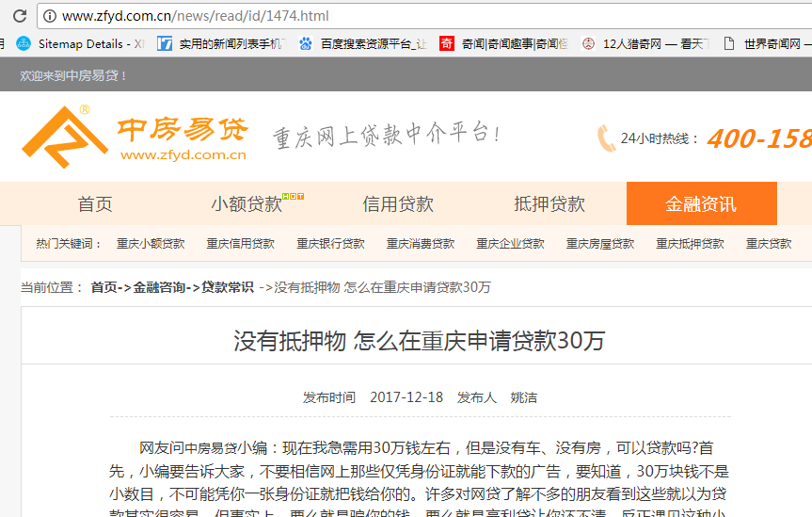Open the Sitemap Details bookmark
Viewport: 812px width, 517px height.
click(80, 43)
